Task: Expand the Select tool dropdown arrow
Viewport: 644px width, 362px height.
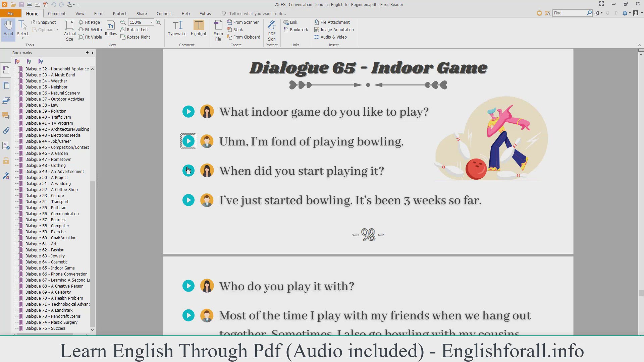Action: tap(23, 38)
